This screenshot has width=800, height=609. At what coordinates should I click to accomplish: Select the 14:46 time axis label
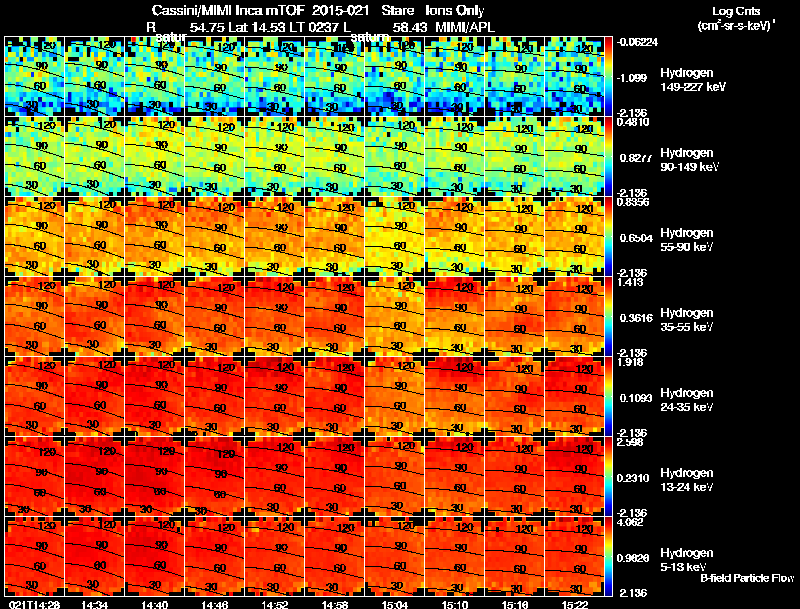215,604
